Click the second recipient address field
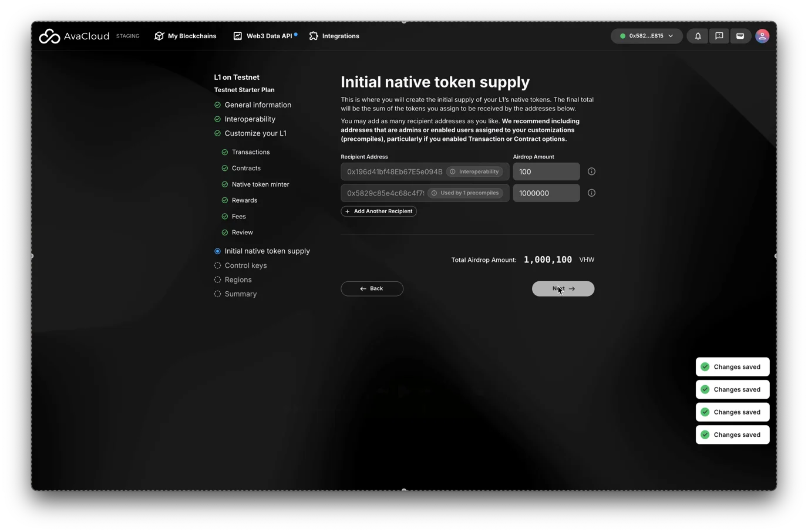Screen dimensions: 808x532 [x=425, y=193]
